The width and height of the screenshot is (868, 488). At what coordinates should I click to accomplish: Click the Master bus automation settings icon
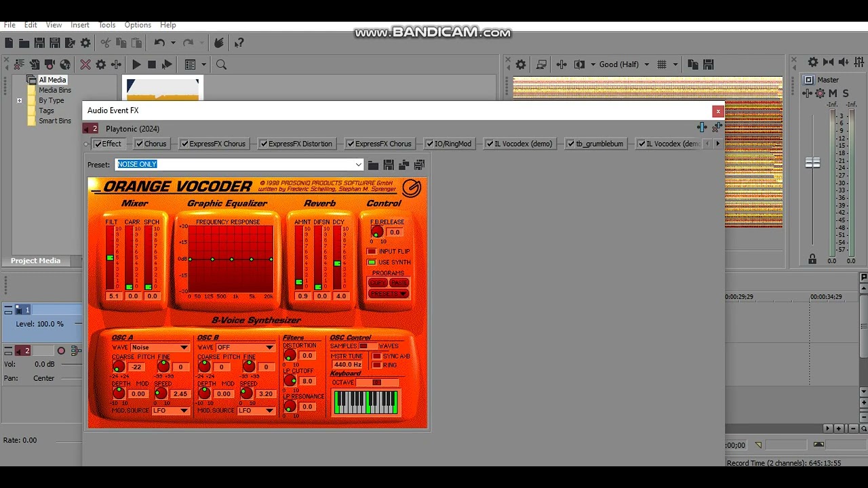(x=820, y=93)
